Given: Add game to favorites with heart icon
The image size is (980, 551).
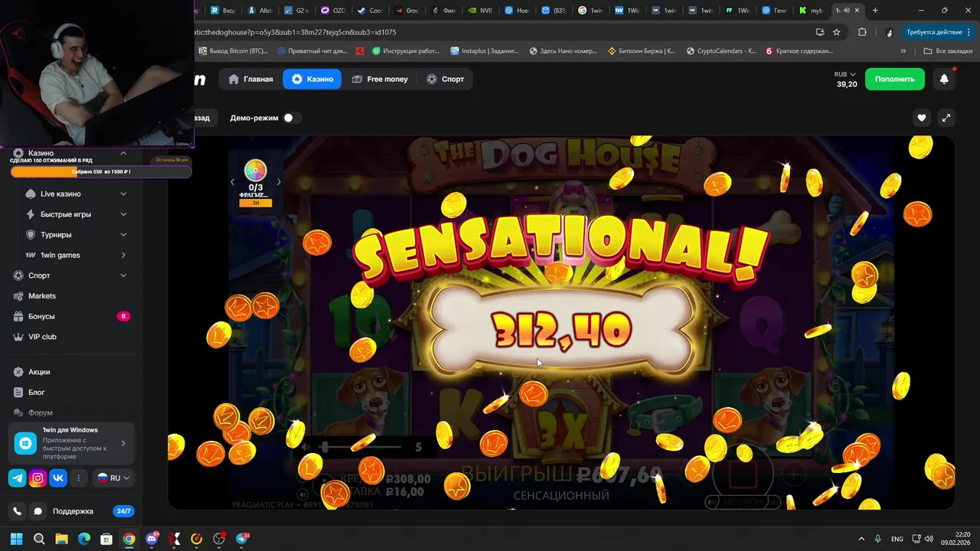Looking at the screenshot, I should [x=922, y=118].
